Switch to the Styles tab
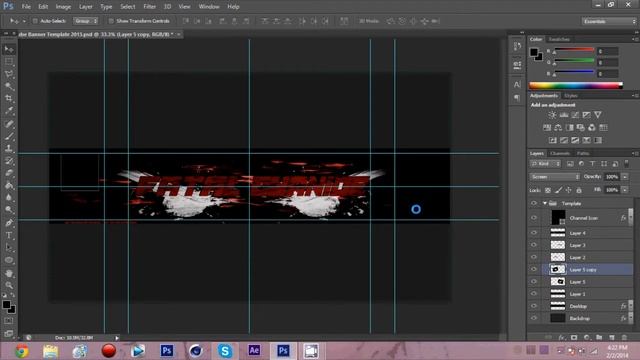The width and height of the screenshot is (640, 360). click(x=571, y=96)
